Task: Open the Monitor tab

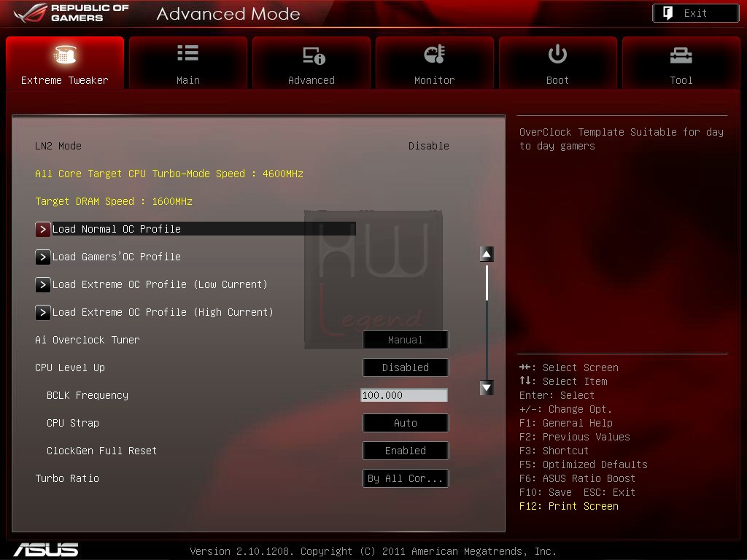Action: (435, 63)
